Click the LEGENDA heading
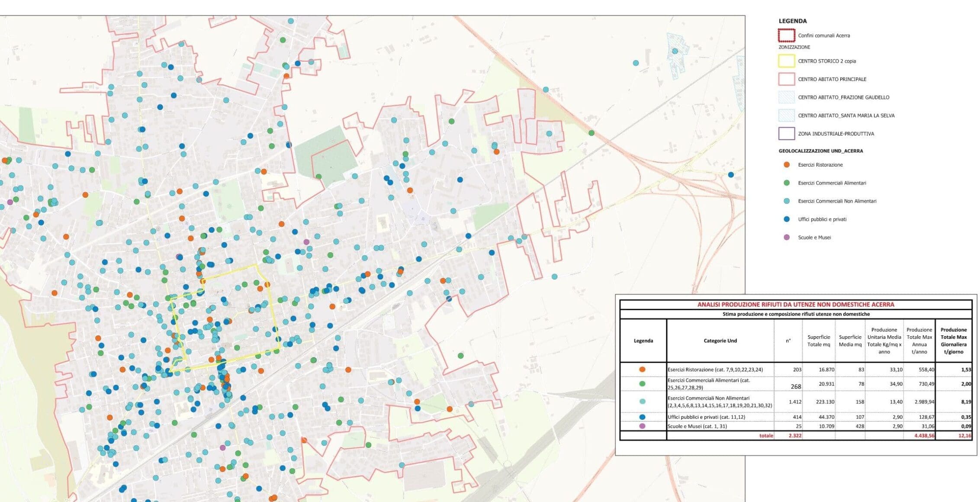The width and height of the screenshot is (980, 502). 793,21
